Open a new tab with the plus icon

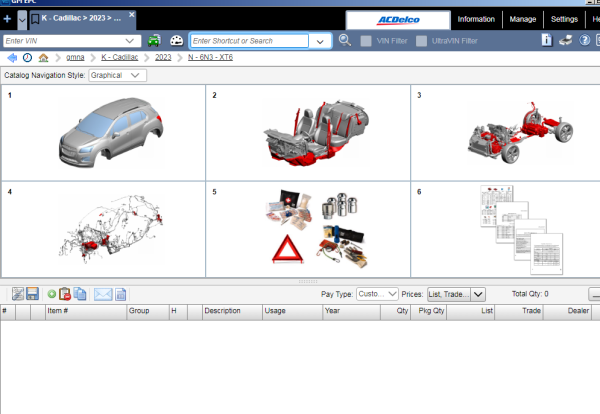tap(7, 19)
